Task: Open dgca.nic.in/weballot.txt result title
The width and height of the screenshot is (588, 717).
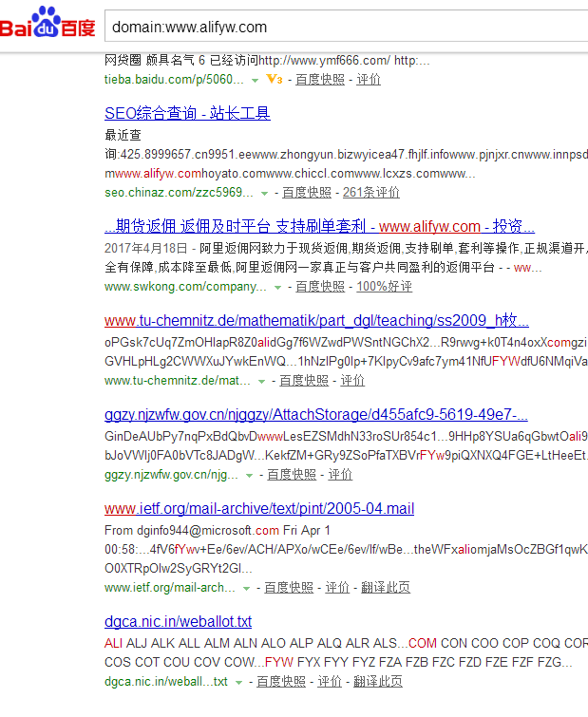Action: point(179,621)
